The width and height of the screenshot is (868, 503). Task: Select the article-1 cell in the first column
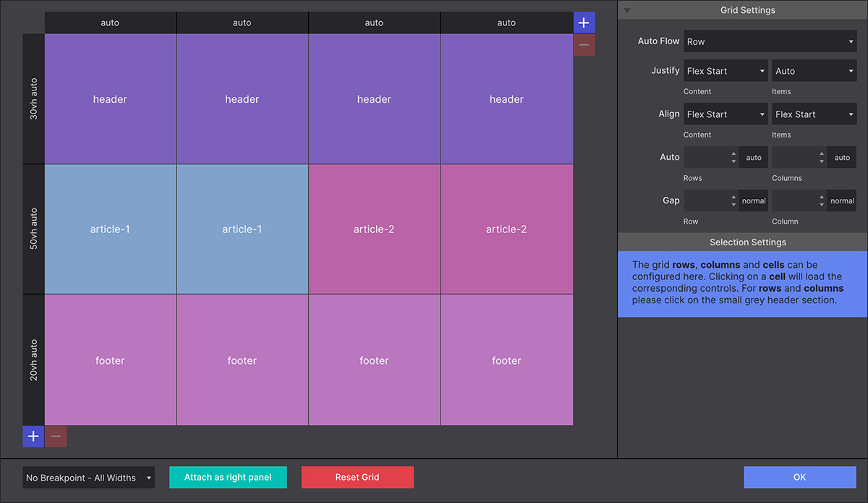point(110,229)
